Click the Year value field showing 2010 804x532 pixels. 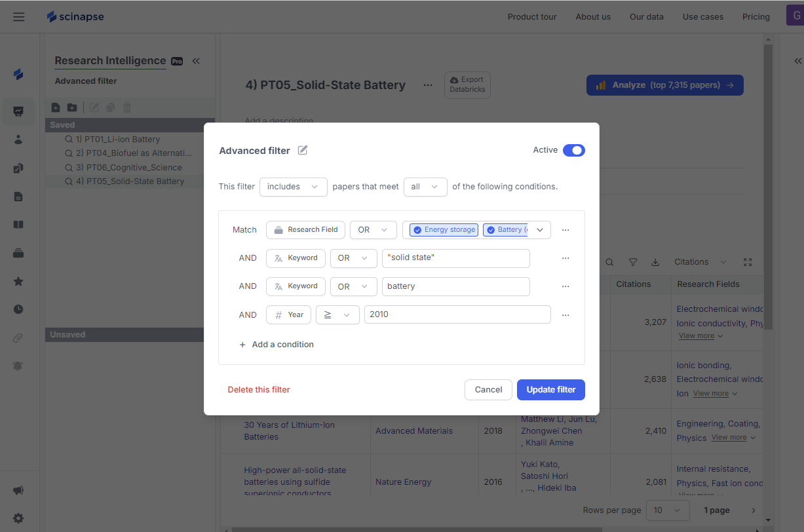point(457,315)
